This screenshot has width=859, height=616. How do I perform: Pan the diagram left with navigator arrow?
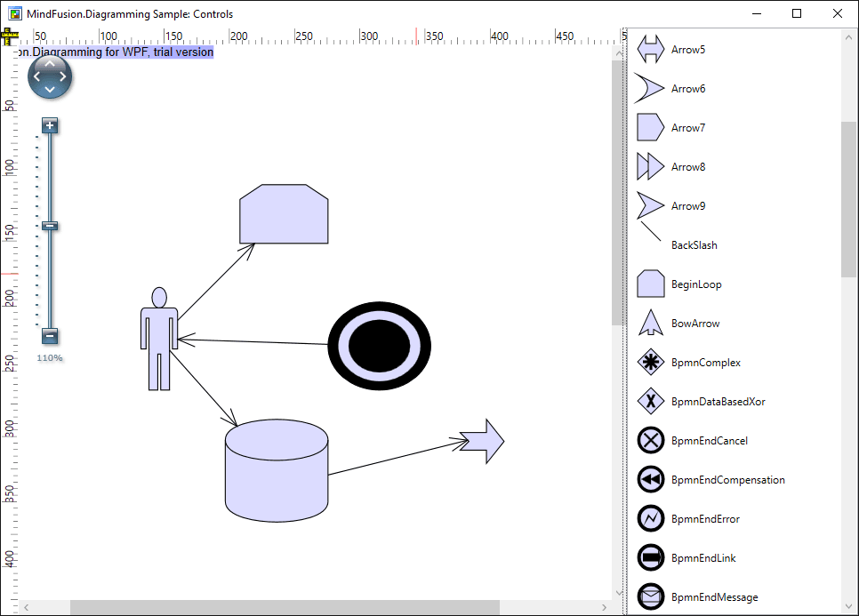click(37, 76)
